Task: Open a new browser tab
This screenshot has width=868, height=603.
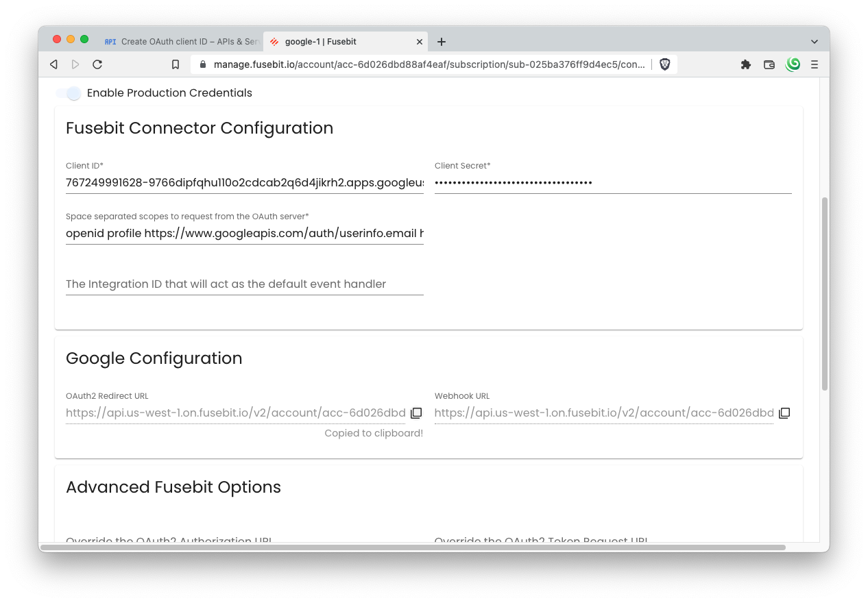Action: 442,42
